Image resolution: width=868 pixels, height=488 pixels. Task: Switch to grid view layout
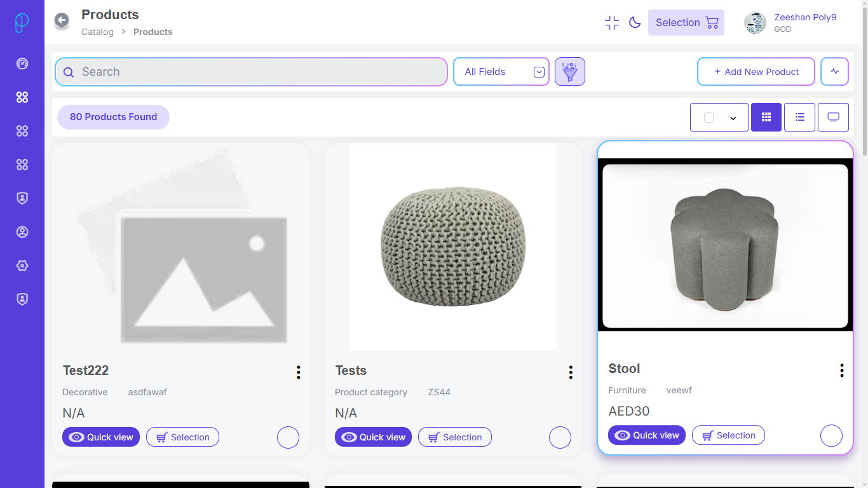tap(766, 118)
